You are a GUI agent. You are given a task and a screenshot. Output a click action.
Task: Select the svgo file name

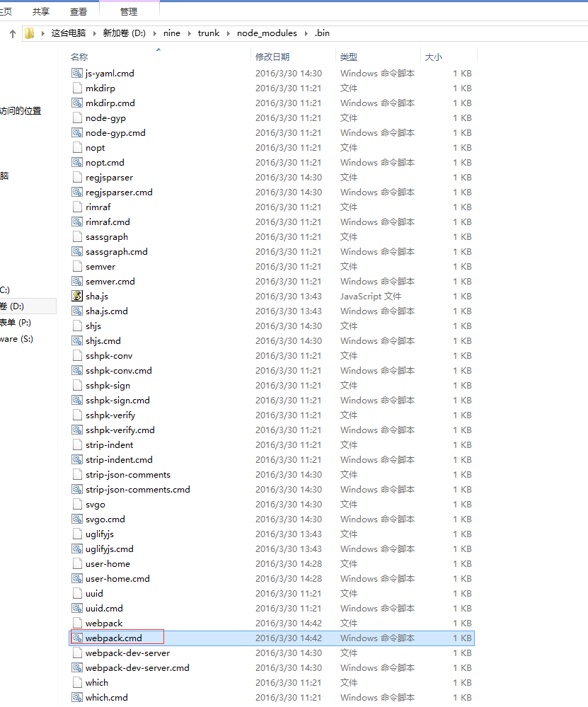(x=95, y=505)
